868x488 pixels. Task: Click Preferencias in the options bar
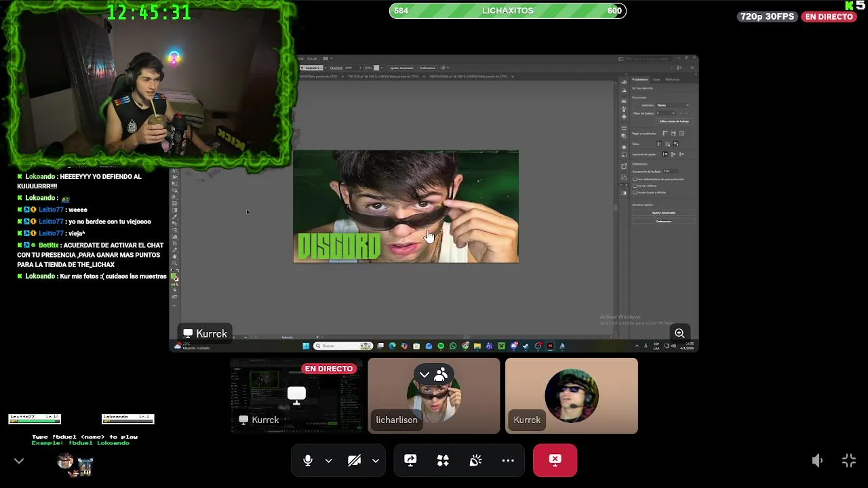tap(427, 68)
